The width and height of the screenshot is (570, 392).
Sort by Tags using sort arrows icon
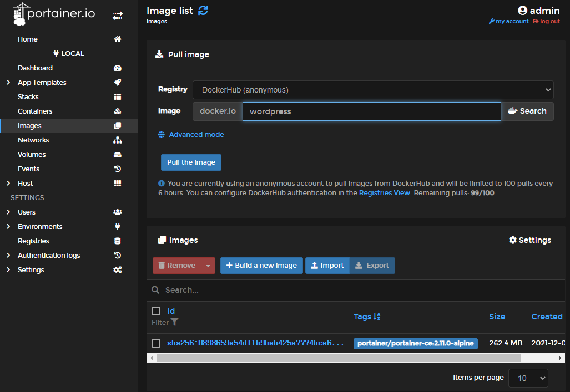[x=377, y=317]
